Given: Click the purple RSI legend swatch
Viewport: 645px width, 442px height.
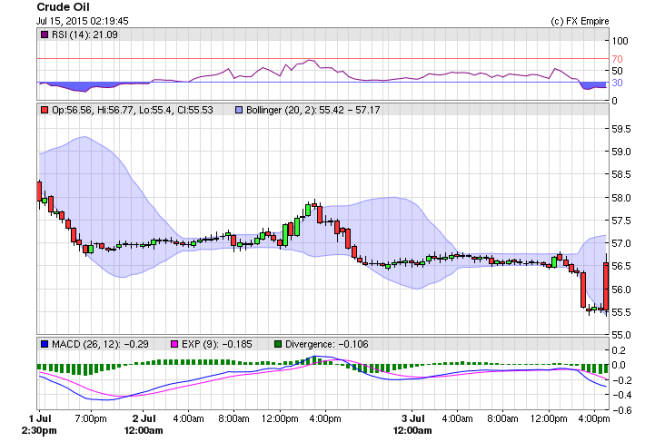Looking at the screenshot, I should (x=44, y=35).
